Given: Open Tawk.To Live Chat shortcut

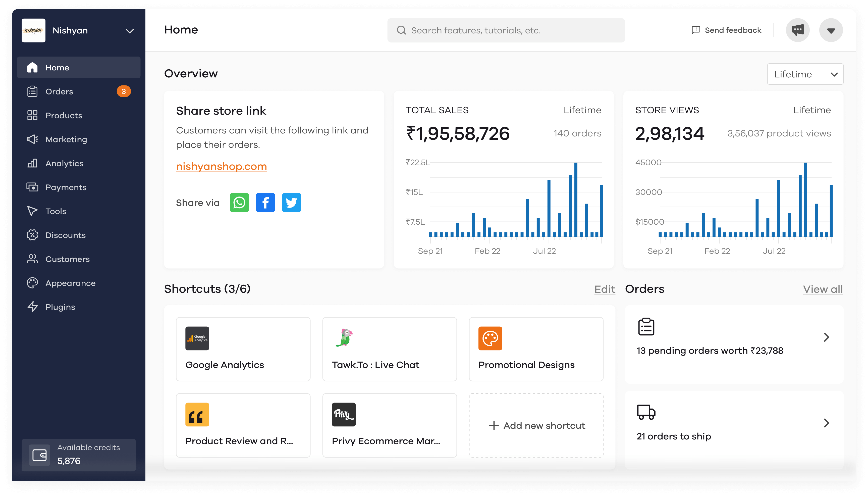Looking at the screenshot, I should click(x=390, y=349).
